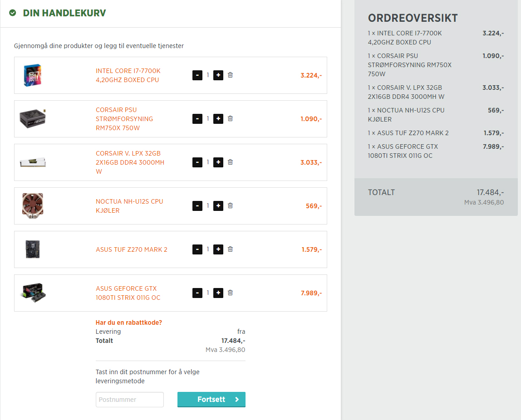Increase quantity of Noctua NH-U12S cooler
Screen dimensions: 521x420
pyautogui.click(x=218, y=206)
